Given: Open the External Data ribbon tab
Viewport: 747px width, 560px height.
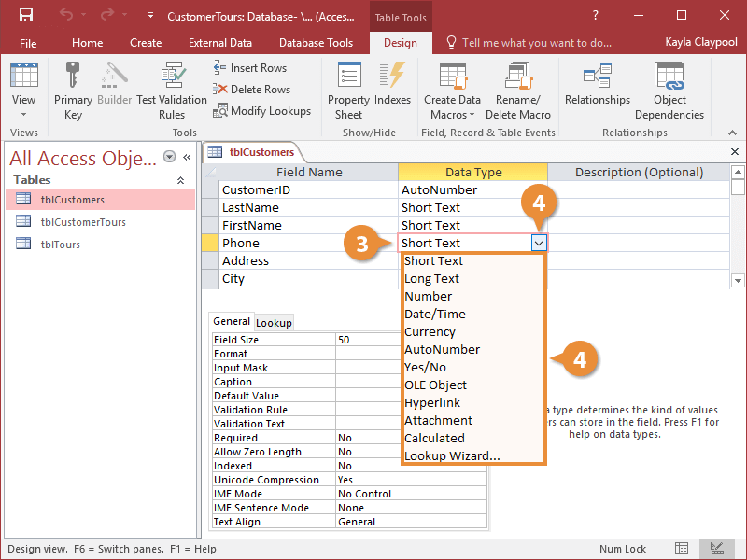Looking at the screenshot, I should click(220, 43).
